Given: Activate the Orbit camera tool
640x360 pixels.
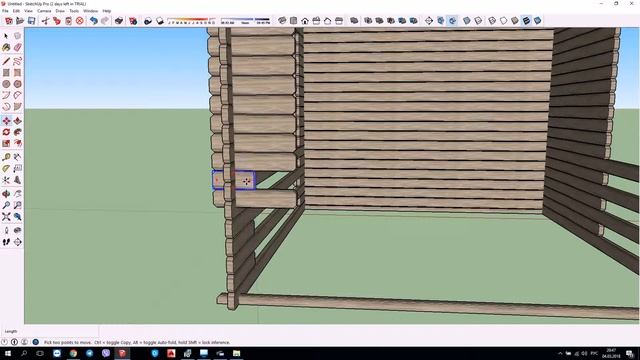Looking at the screenshot, I should coord(6,194).
